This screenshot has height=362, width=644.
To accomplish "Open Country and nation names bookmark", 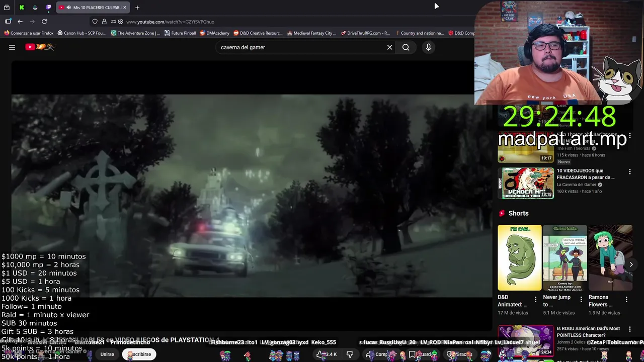I will tap(419, 33).
